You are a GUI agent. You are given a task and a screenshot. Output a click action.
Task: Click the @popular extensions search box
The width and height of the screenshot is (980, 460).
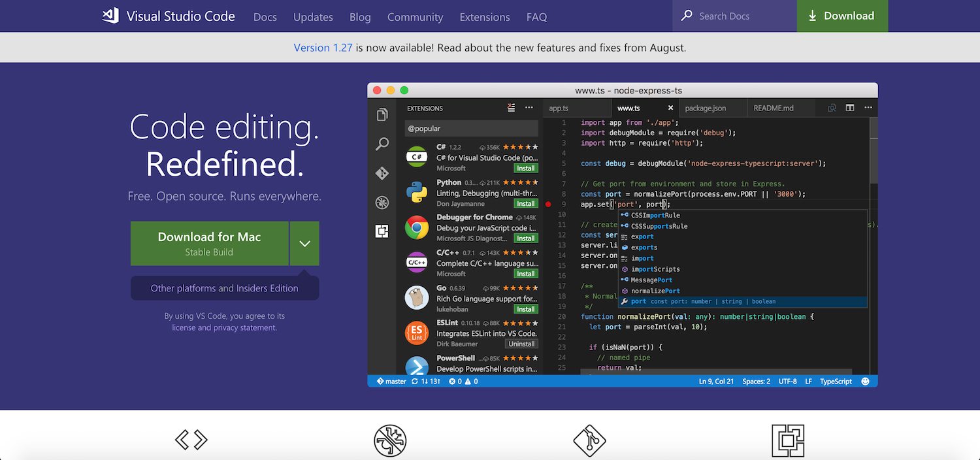pos(471,128)
